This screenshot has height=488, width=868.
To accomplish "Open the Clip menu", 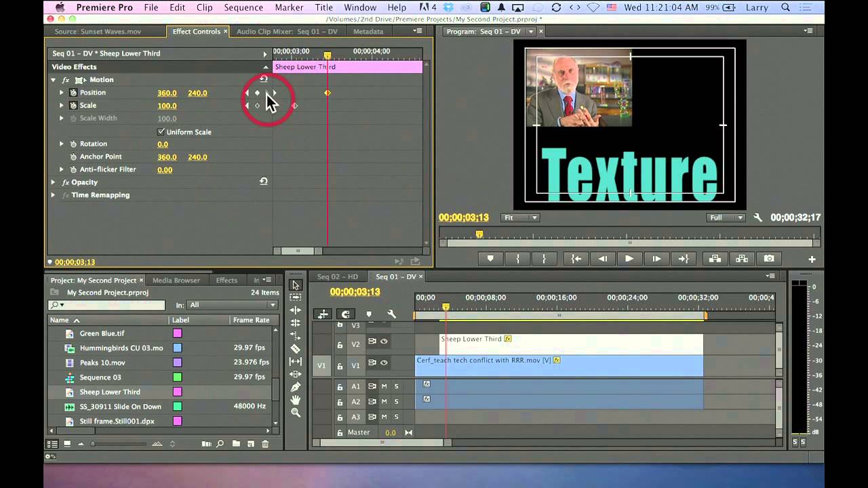I will [204, 7].
